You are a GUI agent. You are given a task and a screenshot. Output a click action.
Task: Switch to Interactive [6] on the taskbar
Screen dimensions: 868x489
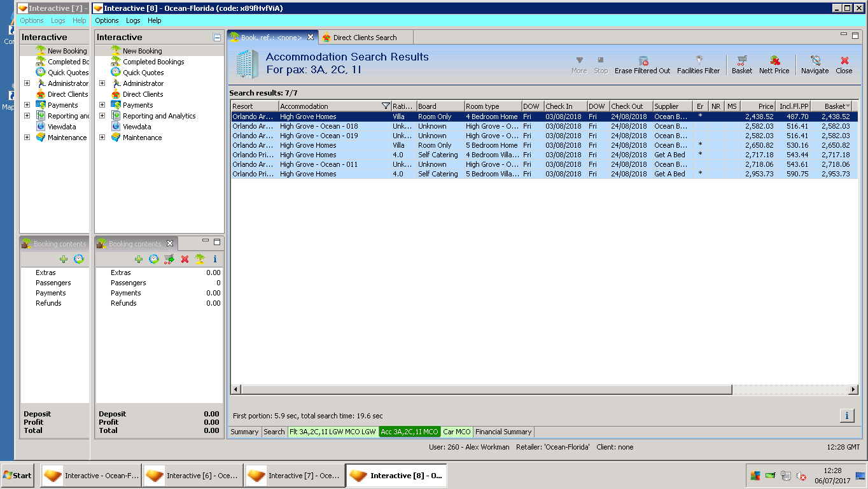pos(192,476)
